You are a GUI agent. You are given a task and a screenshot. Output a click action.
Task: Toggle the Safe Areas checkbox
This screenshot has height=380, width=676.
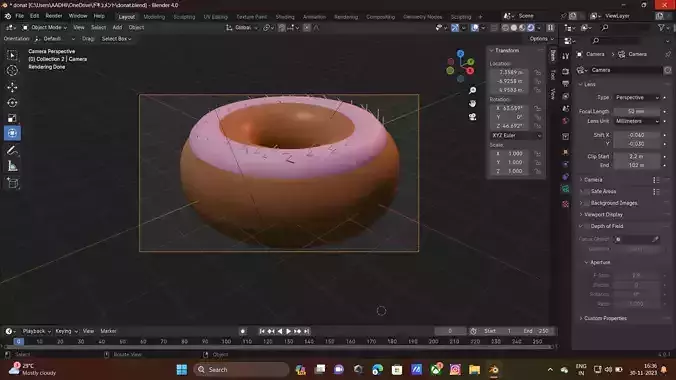[x=587, y=192]
